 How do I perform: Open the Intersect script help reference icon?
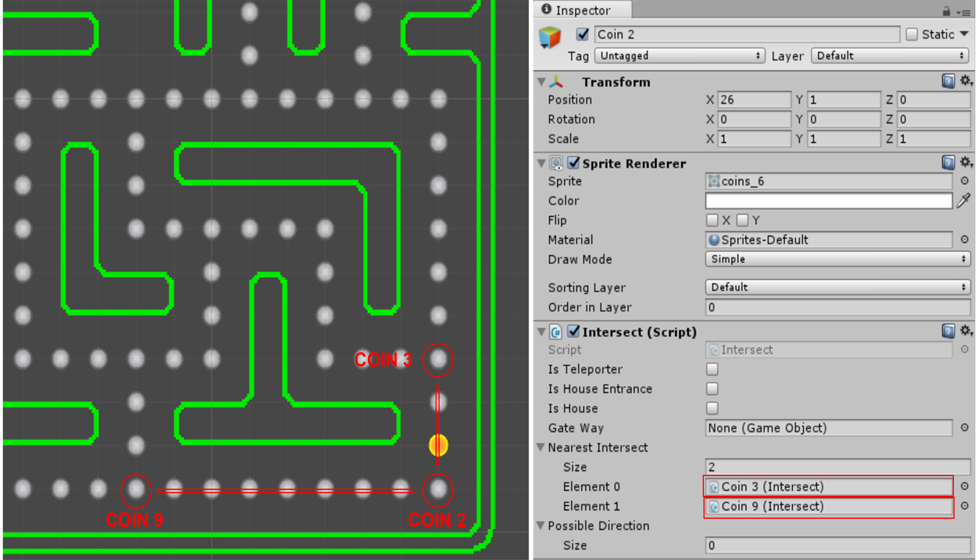948,331
